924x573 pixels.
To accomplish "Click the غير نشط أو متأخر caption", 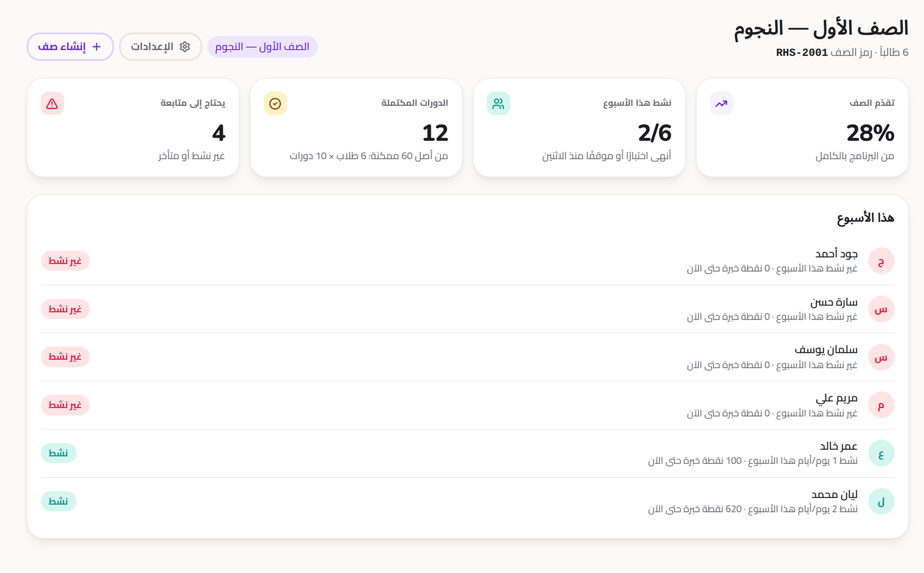I will 192,156.
